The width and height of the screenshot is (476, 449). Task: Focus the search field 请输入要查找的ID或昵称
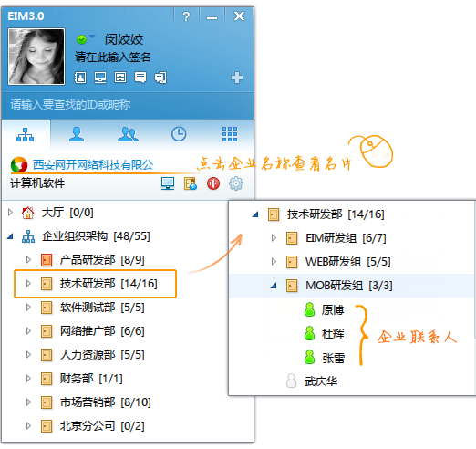click(x=128, y=105)
